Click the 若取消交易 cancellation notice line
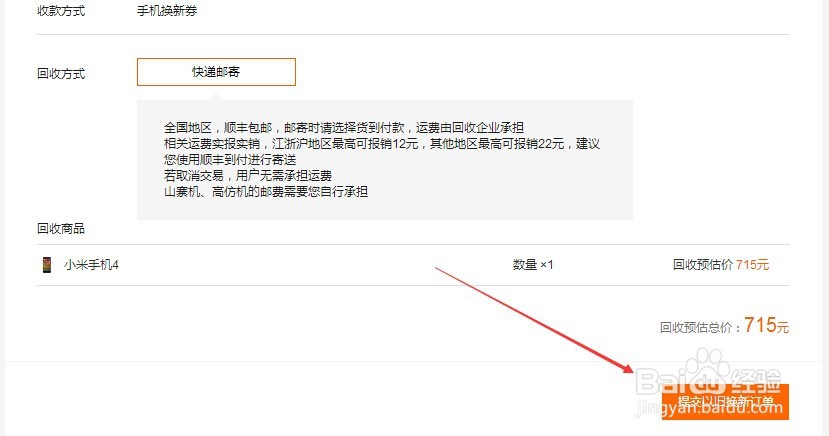This screenshot has width=829, height=436. [248, 175]
